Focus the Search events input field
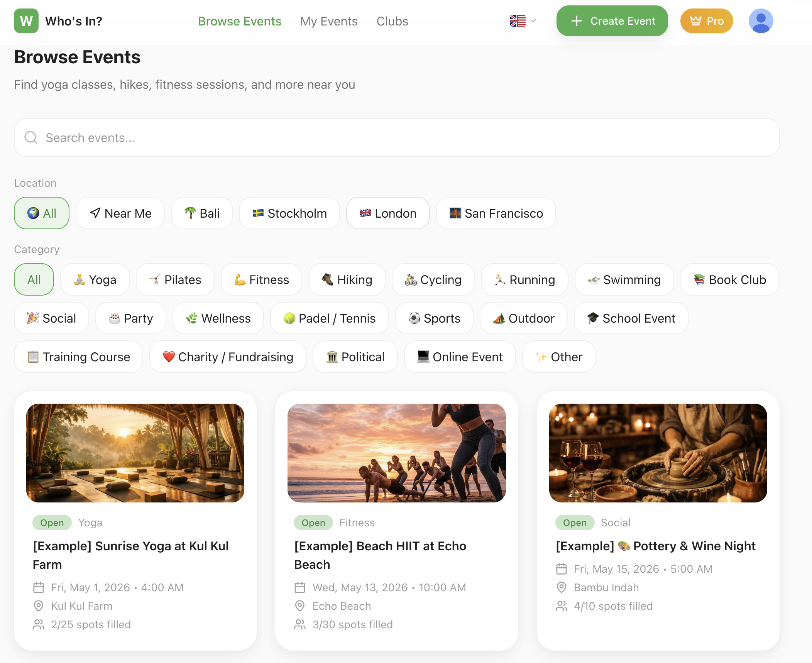 pyautogui.click(x=397, y=137)
